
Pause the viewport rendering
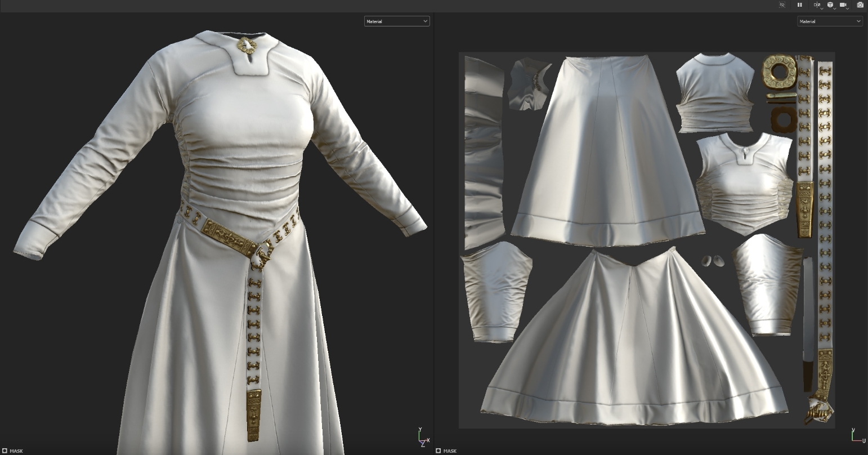coord(799,5)
